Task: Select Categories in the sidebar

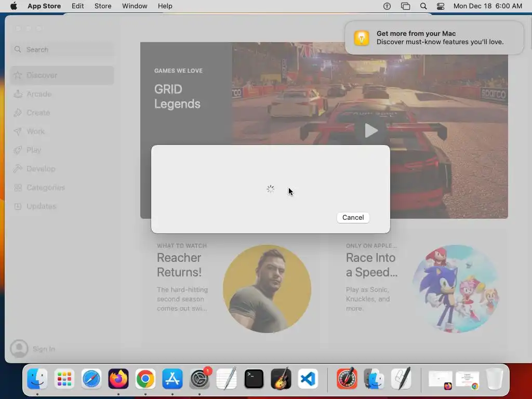Action: 62,187
